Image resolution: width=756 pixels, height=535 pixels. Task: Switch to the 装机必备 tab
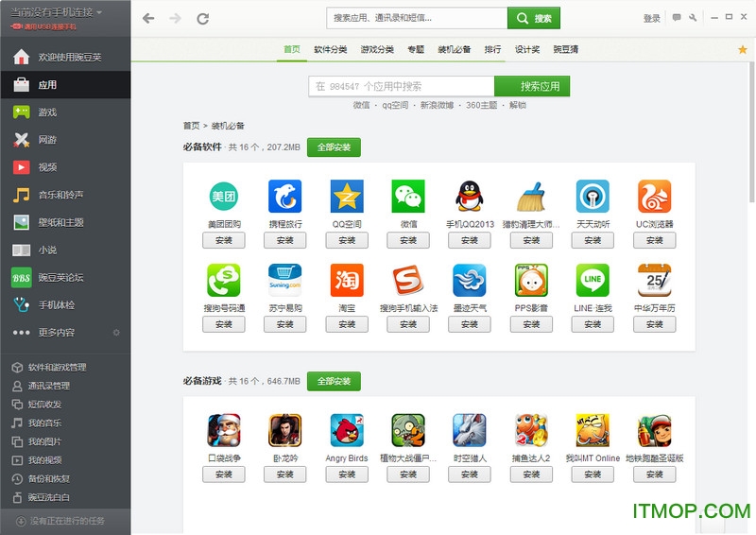(x=455, y=49)
